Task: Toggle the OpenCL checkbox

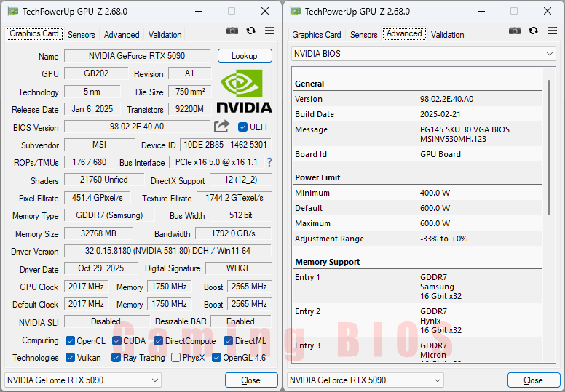Action: [71, 341]
